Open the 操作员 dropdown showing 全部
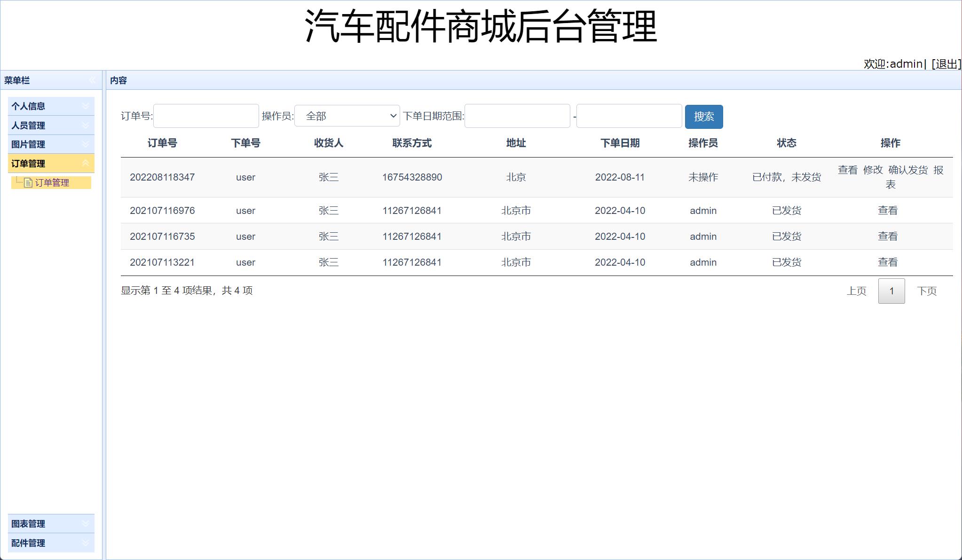Screen dimensions: 962x560 point(347,115)
